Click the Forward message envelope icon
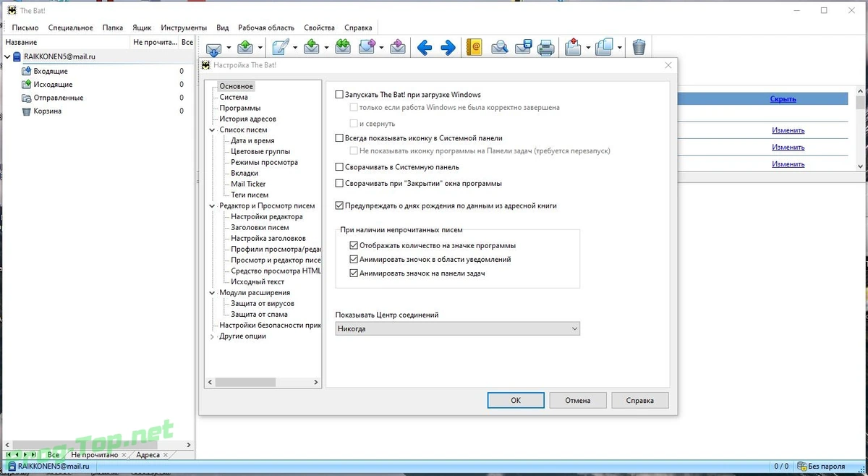This screenshot has width=868, height=476. pos(367,48)
